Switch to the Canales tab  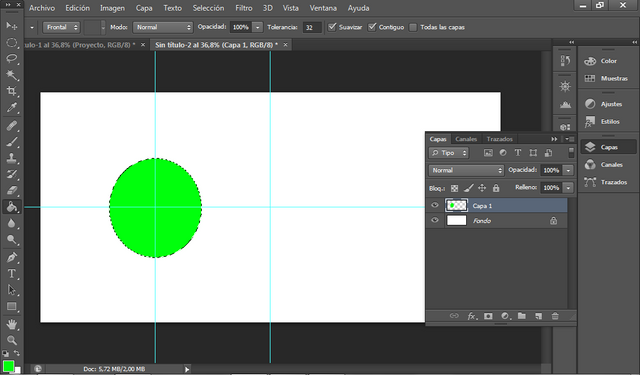click(466, 139)
